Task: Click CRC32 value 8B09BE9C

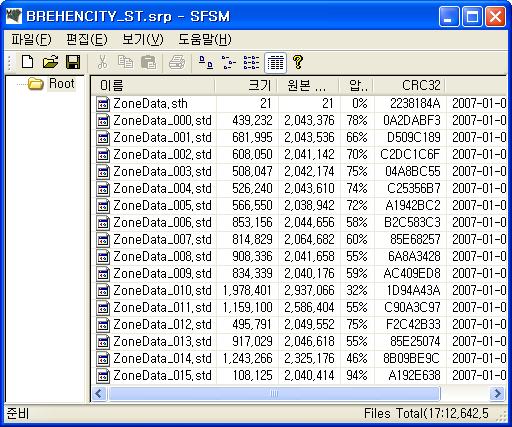Action: [x=411, y=359]
